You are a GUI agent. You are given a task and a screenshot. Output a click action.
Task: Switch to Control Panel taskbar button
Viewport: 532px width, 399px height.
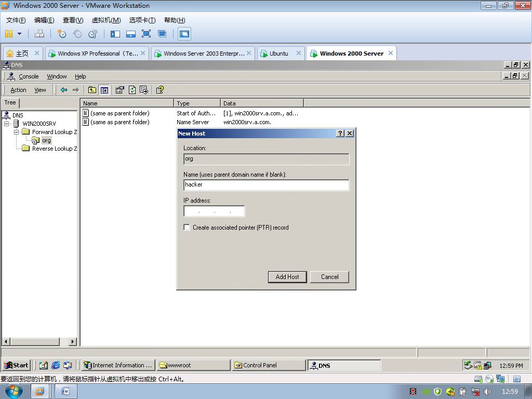pos(269,365)
